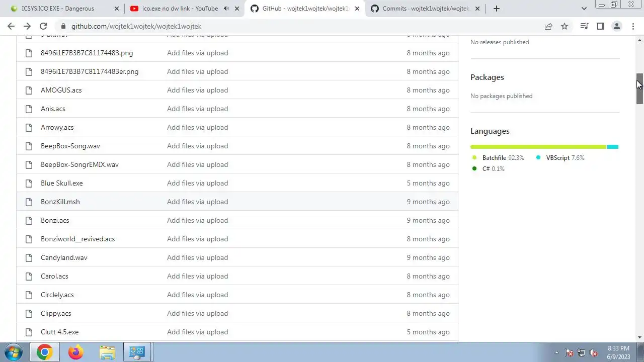Show hidden tray icons arrow
Image resolution: width=644 pixels, height=362 pixels.
pyautogui.click(x=556, y=352)
